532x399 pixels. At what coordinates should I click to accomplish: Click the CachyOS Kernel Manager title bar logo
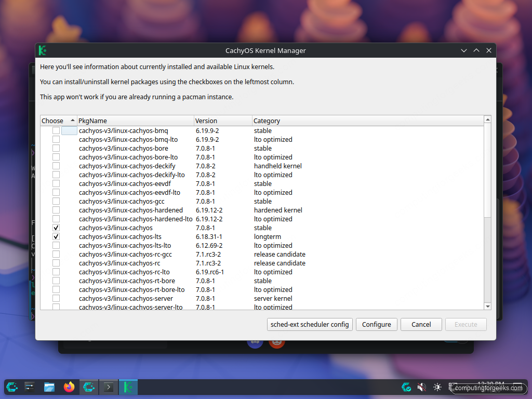[43, 50]
